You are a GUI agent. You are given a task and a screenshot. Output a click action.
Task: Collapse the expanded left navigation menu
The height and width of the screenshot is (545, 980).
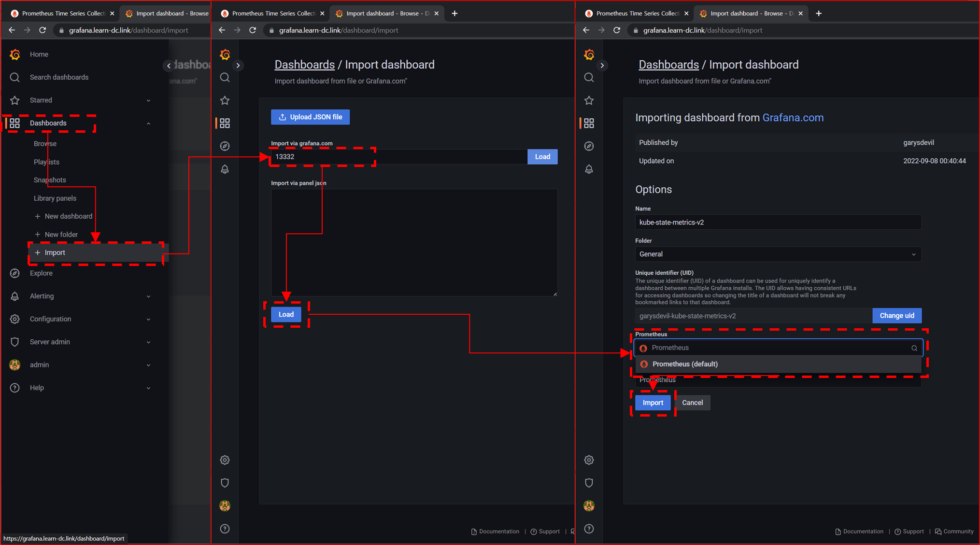[169, 66]
